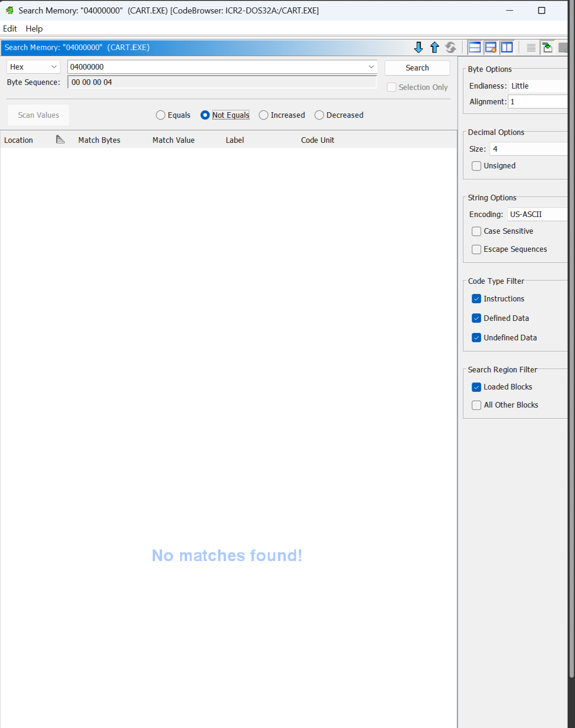The image size is (575, 728).
Task: Expand the search value history dropdown
Action: click(371, 67)
